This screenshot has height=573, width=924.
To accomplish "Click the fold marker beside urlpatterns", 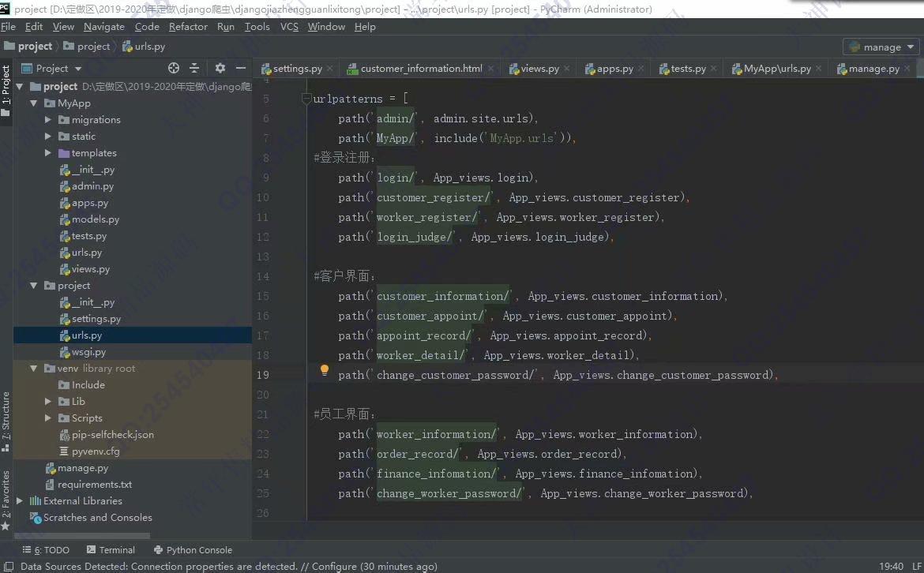I will (x=306, y=99).
